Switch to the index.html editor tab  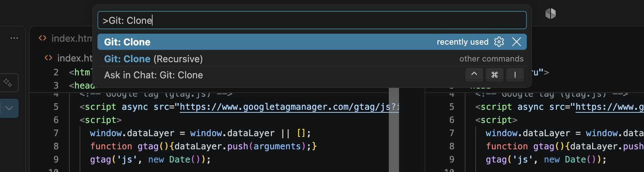pos(66,38)
